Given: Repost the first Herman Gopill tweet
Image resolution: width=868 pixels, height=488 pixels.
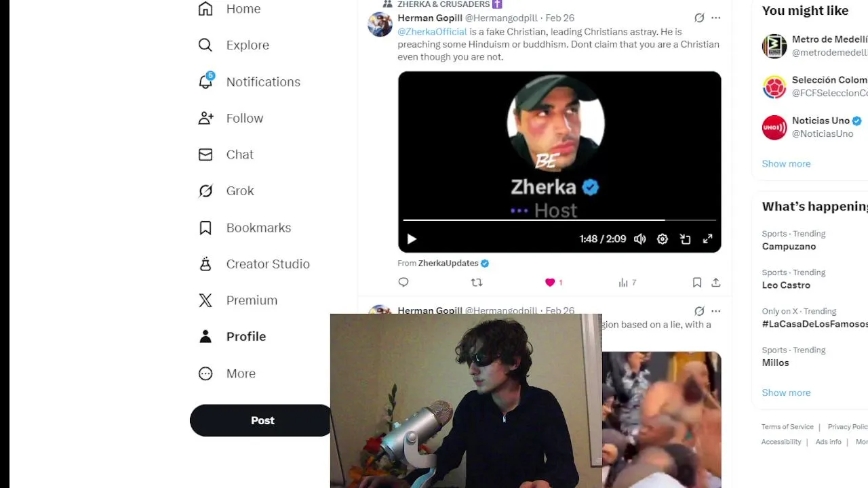Looking at the screenshot, I should [x=477, y=283].
